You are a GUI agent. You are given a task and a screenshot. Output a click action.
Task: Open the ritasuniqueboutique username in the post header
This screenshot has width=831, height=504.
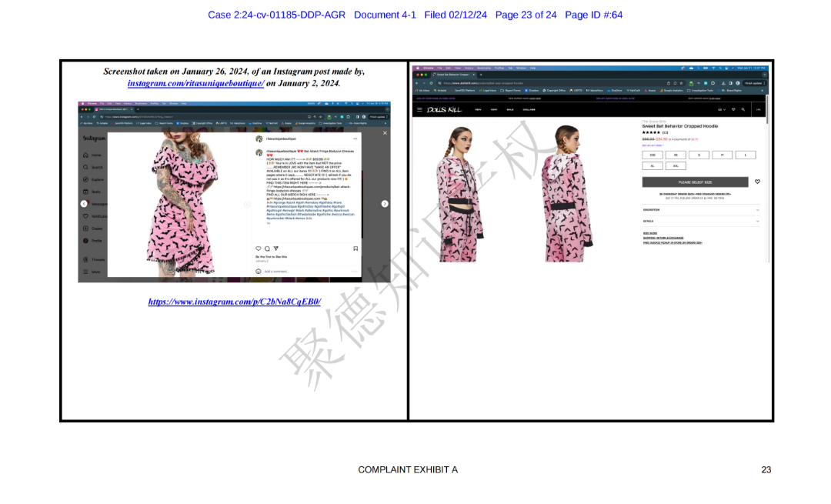(x=281, y=139)
